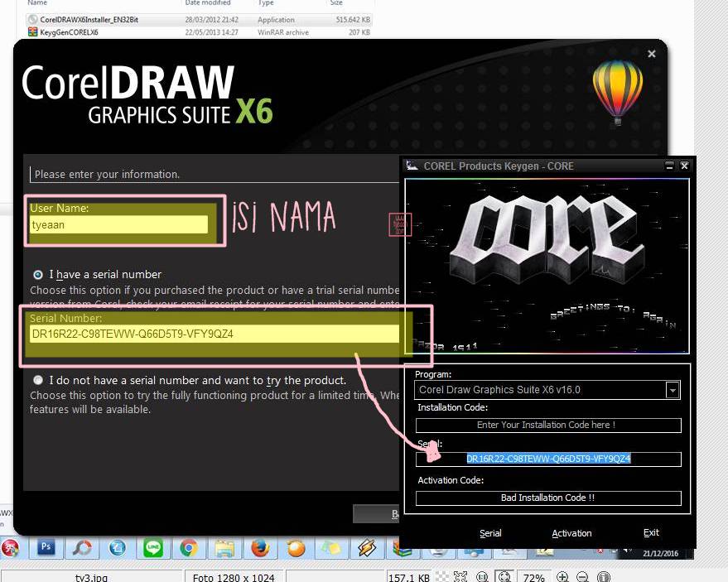Click the 21/12/2016 date in system tray
The width and height of the screenshot is (728, 582).
point(660,553)
